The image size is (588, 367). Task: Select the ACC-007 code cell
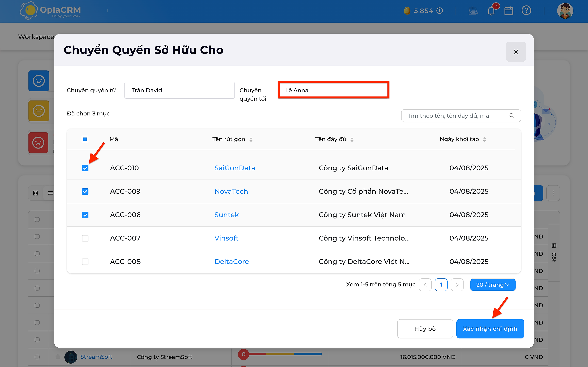tap(125, 238)
